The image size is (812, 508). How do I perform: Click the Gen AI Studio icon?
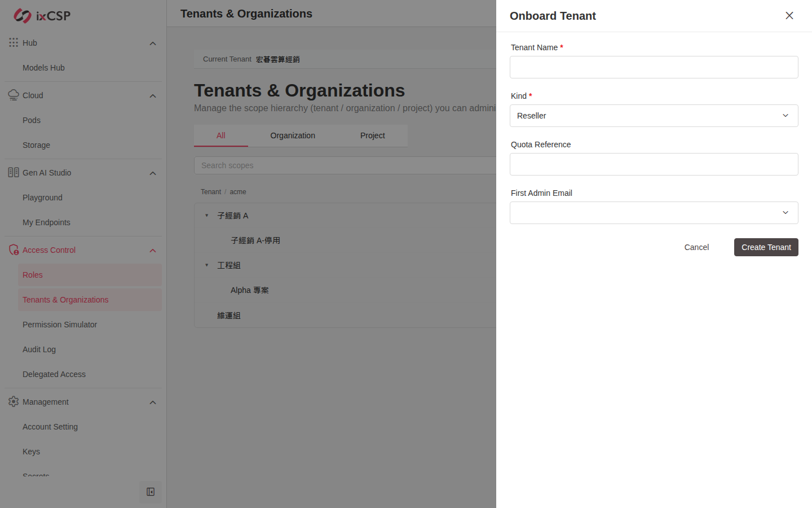click(x=14, y=173)
